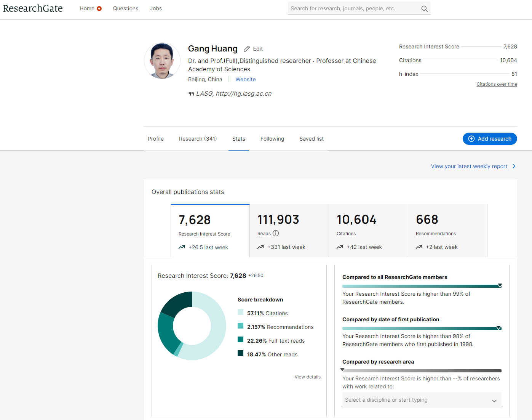Open View your latest weekly report
The width and height of the screenshot is (532, 420).
coord(469,166)
